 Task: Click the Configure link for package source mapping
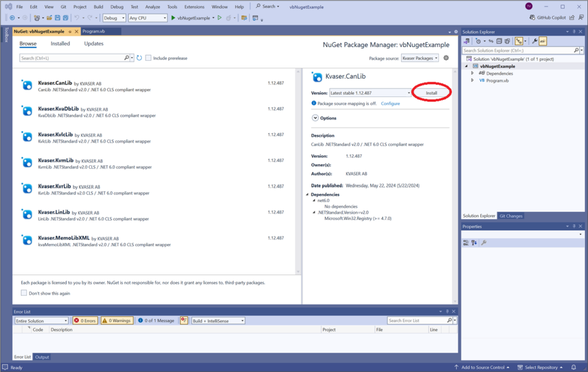coord(390,103)
